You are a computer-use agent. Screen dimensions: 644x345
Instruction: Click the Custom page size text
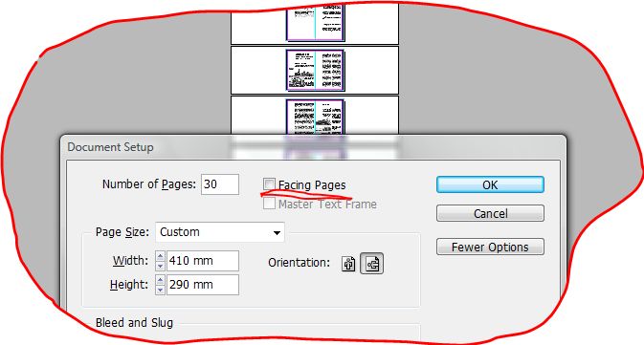coord(180,232)
